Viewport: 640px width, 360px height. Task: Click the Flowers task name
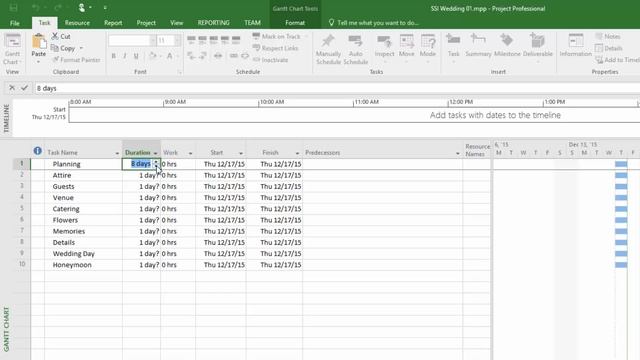click(x=65, y=220)
